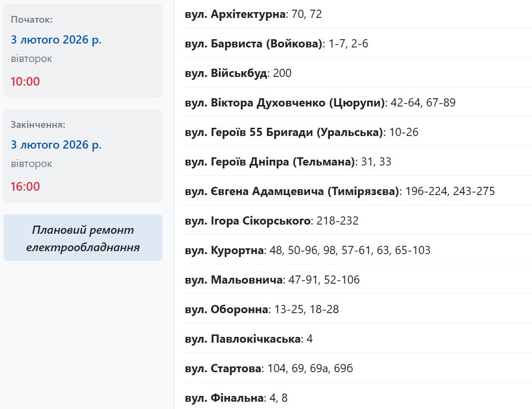Click the вул. Архітектурна street entry
Viewport: 532px width, 409px height.
(253, 15)
